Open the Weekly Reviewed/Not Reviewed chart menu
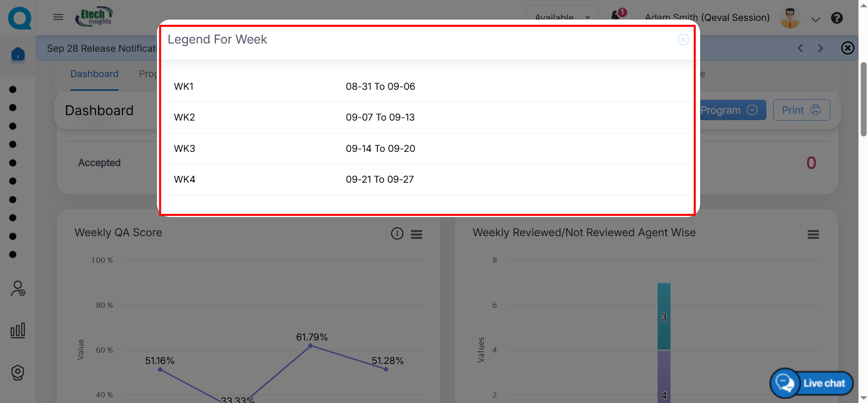The height and width of the screenshot is (403, 868). click(813, 234)
